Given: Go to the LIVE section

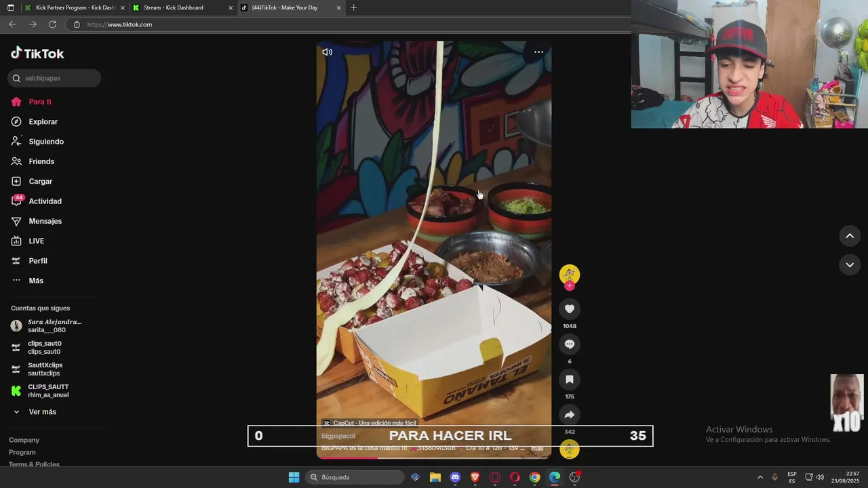Looking at the screenshot, I should click(28, 241).
